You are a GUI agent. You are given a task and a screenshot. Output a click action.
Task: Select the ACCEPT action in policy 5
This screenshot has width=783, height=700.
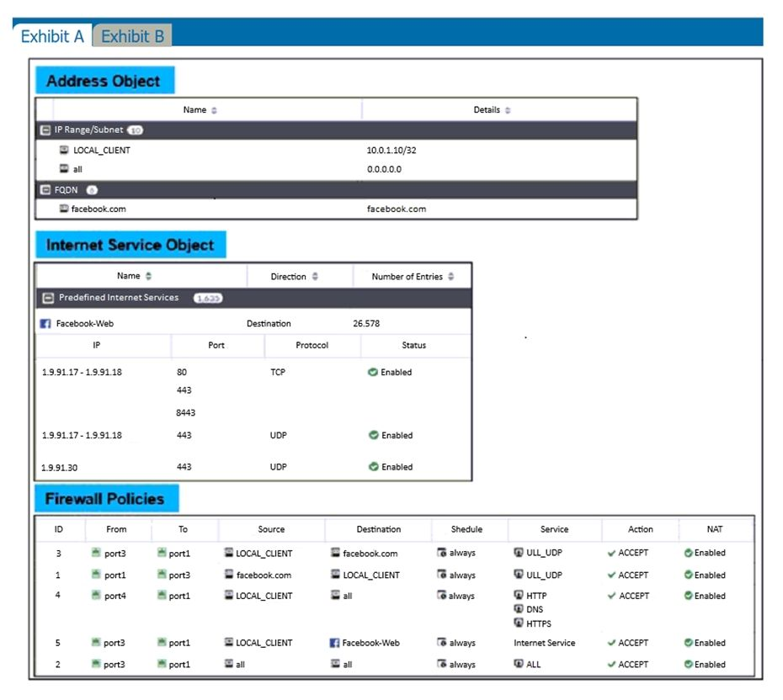click(627, 643)
